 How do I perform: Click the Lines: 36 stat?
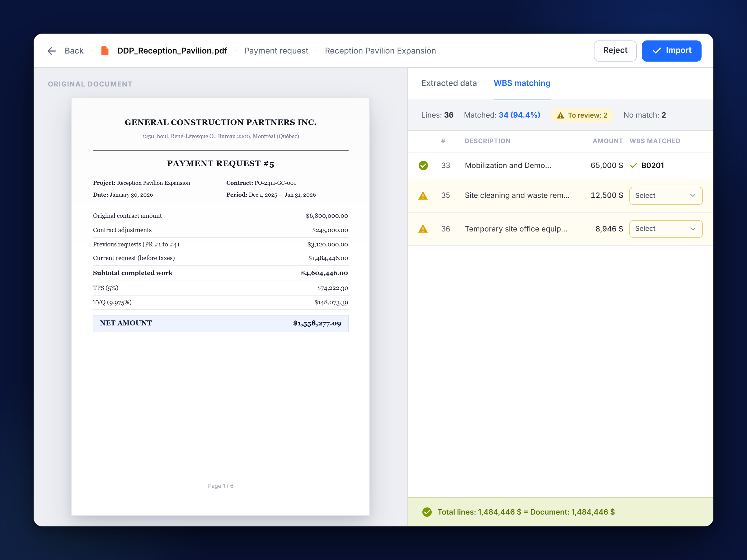(437, 115)
